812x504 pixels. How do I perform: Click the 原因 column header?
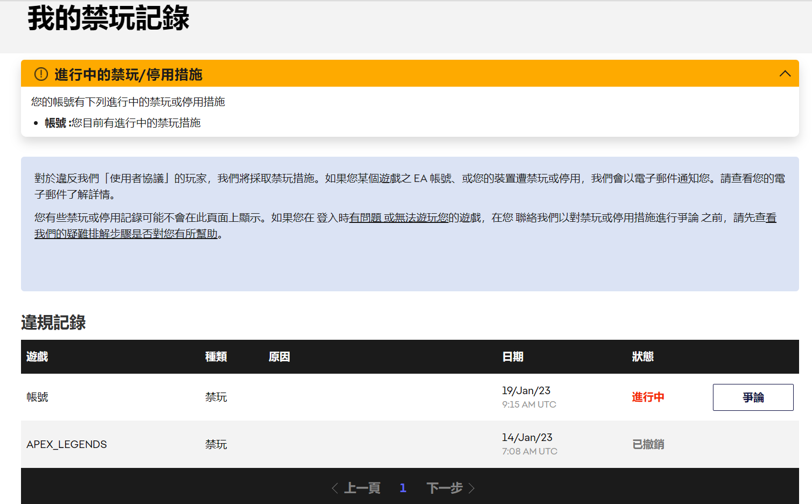(x=279, y=356)
